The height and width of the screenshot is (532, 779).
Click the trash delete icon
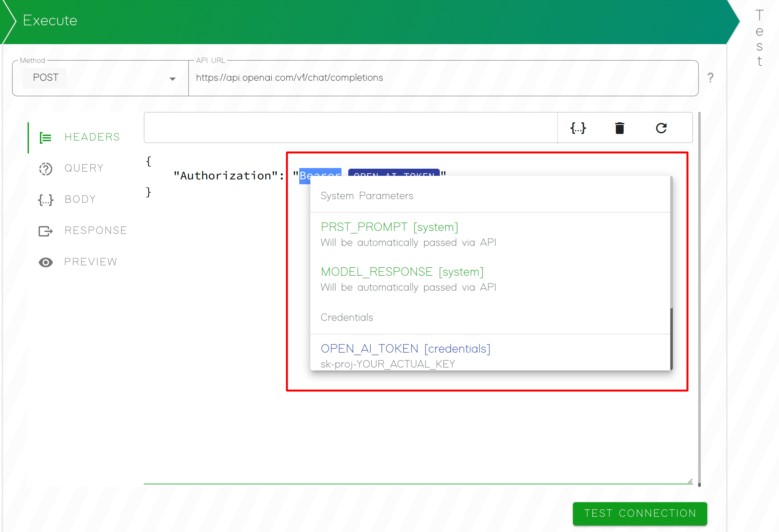click(619, 128)
